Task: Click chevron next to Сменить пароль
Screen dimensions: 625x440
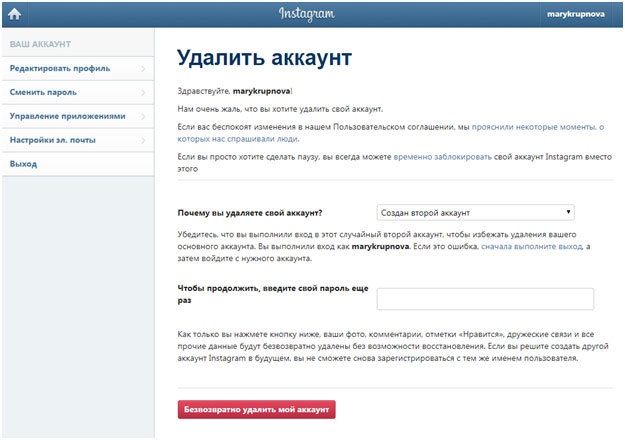Action: coord(143,92)
